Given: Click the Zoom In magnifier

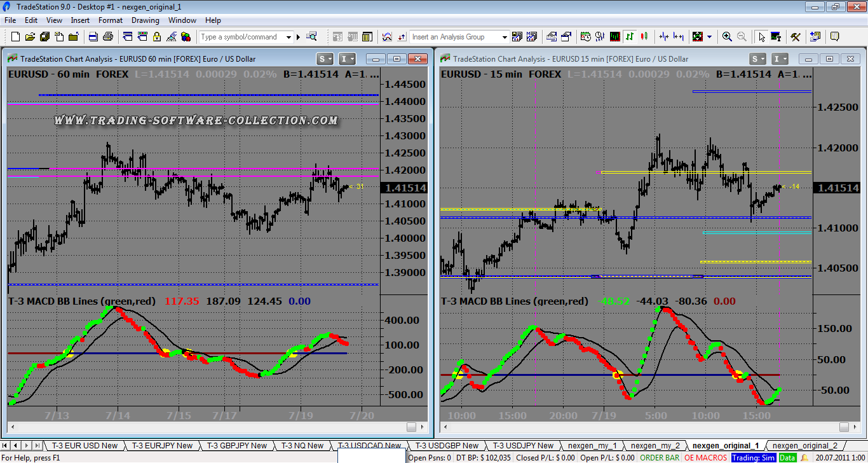Looking at the screenshot, I should [x=727, y=37].
